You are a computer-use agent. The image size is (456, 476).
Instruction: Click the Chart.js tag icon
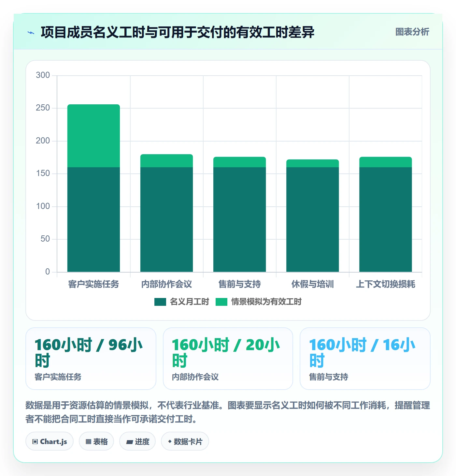[35, 442]
